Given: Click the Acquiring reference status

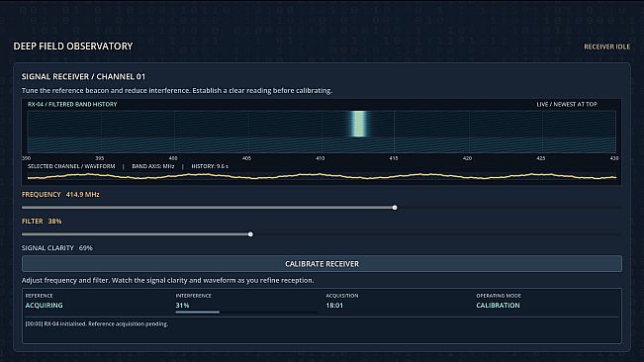Looking at the screenshot, I should pos(44,306).
